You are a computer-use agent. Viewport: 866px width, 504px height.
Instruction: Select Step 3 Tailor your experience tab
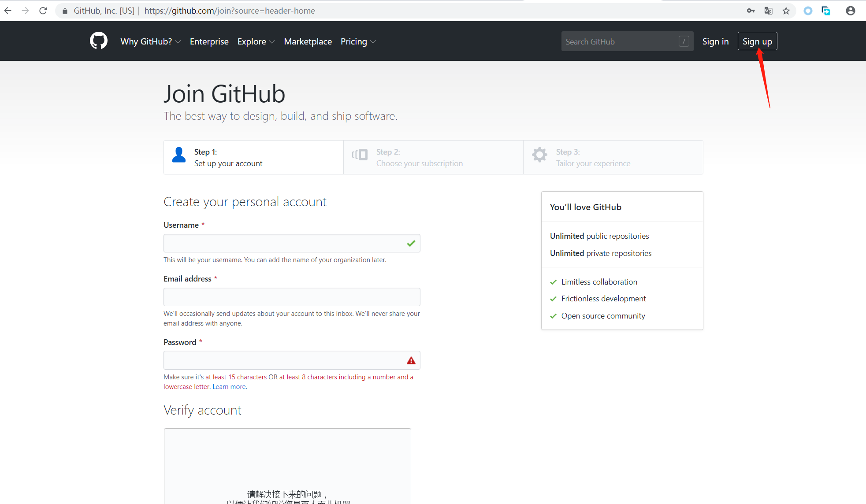[613, 157]
